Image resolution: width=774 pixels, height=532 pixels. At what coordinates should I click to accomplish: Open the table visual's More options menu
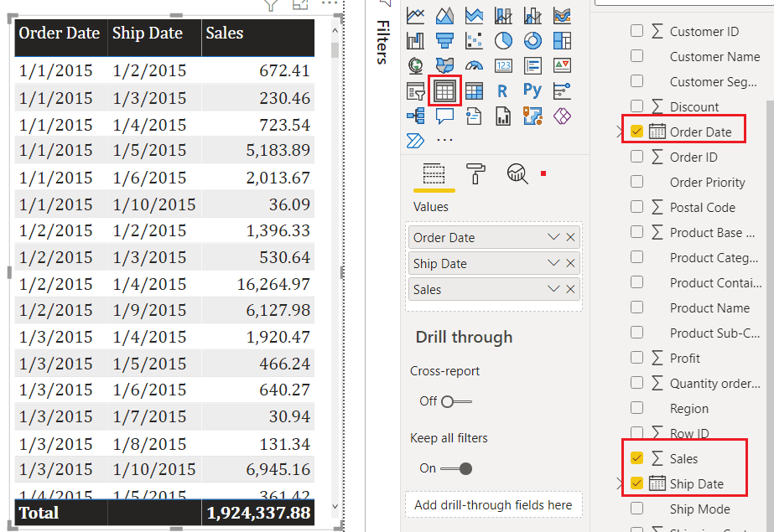click(330, 4)
